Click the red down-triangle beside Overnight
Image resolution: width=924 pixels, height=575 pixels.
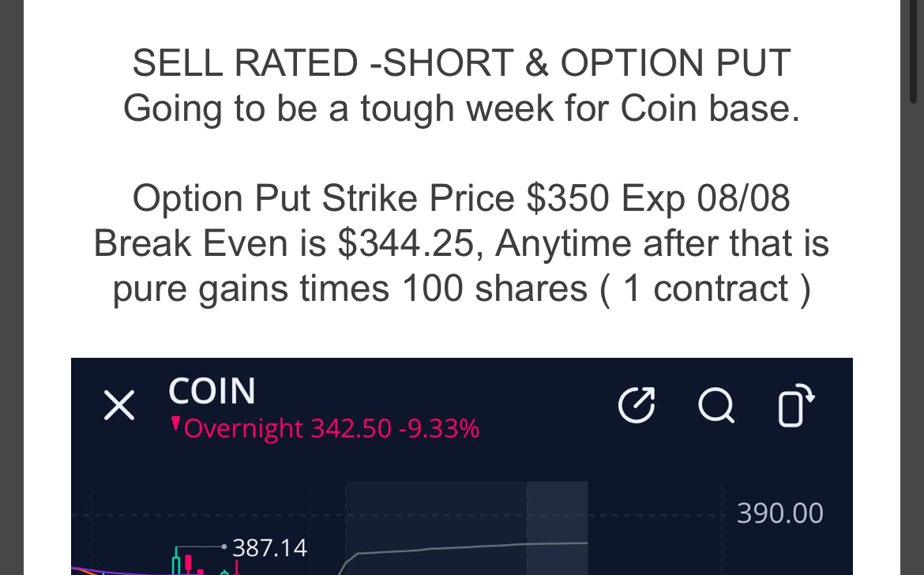coord(175,424)
